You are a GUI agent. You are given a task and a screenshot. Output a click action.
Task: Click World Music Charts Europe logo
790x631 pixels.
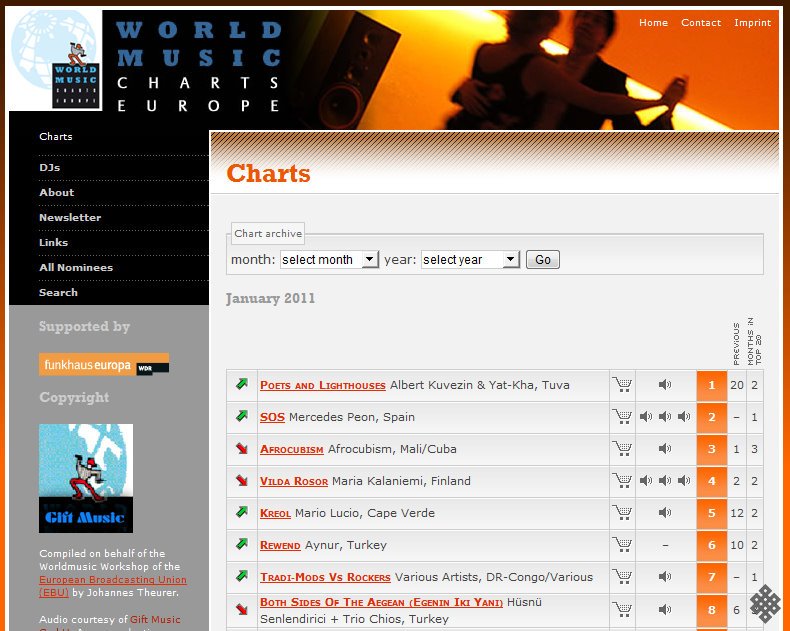click(55, 59)
